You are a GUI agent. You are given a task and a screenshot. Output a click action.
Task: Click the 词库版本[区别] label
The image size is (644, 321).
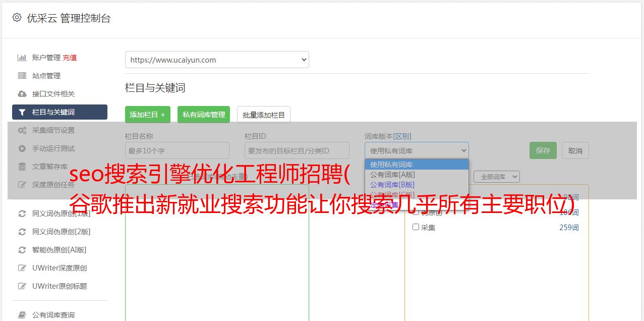[388, 136]
